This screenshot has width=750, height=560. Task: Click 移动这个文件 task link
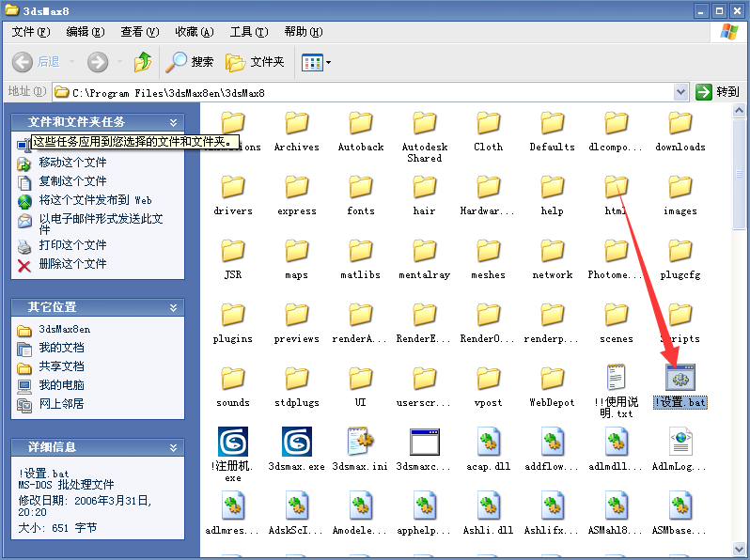click(x=72, y=163)
